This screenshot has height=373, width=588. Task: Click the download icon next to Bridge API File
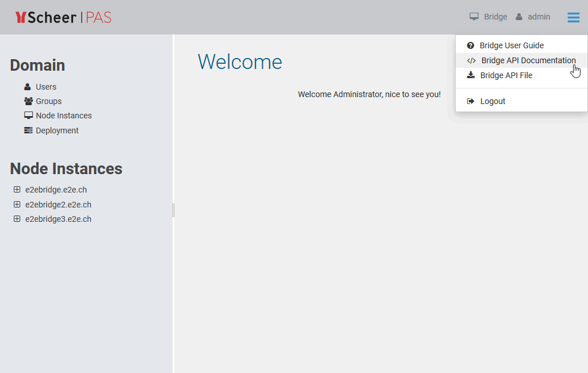coord(471,75)
